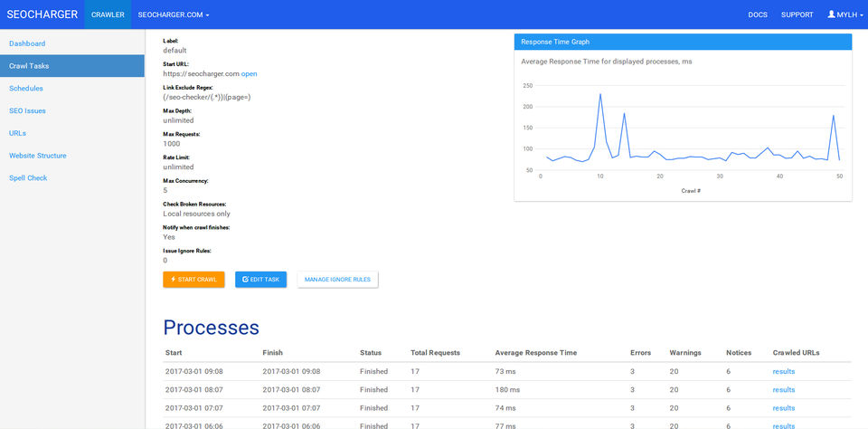Go to SUPPORT in top navigation

(x=797, y=14)
